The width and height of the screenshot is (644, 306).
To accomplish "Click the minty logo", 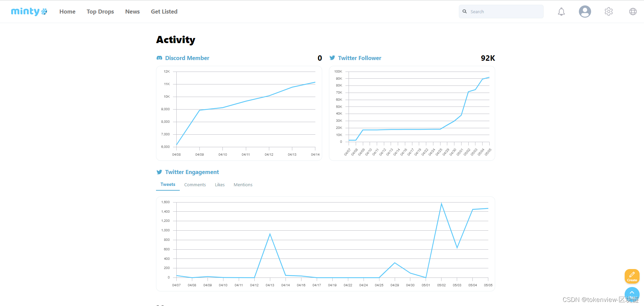I will tap(29, 12).
